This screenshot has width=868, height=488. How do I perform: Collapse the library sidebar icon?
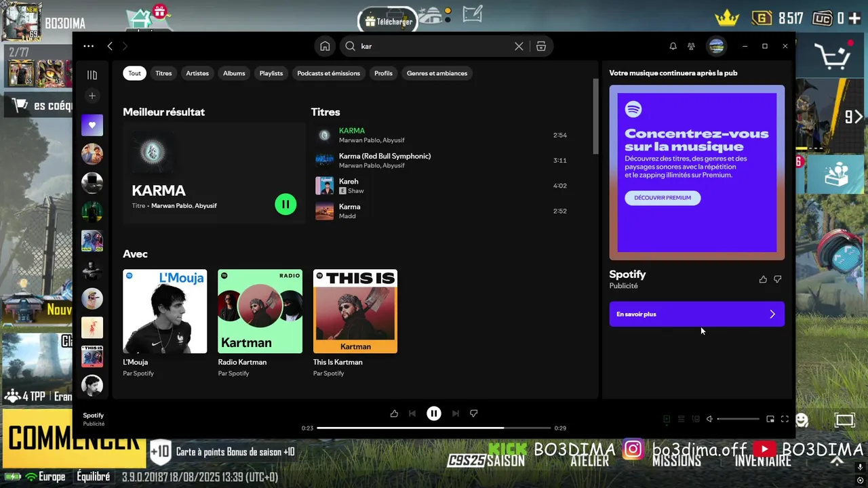click(92, 75)
